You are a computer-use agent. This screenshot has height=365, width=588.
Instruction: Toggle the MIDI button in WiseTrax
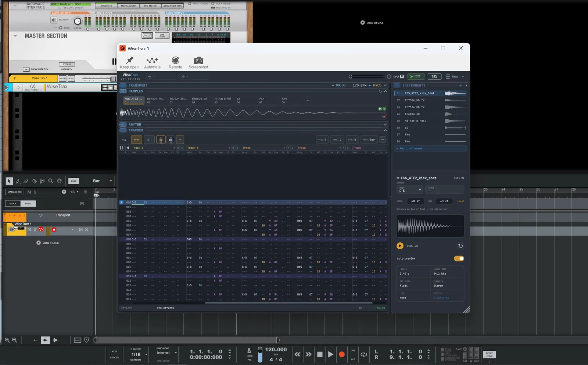tap(416, 77)
